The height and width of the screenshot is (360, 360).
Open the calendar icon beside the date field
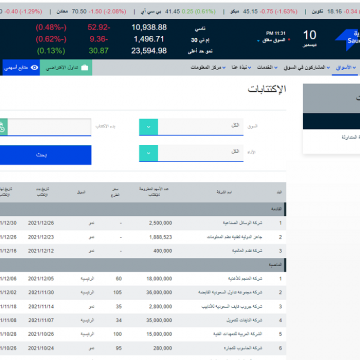click(3, 127)
